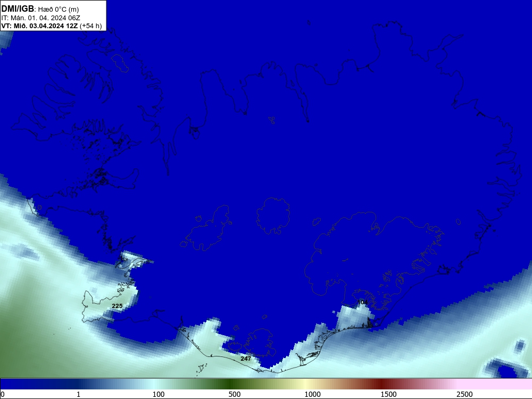532x399 pixels.
Task: Click the 'Hæð 0°C (m)' parameter label
Action: tap(59, 9)
